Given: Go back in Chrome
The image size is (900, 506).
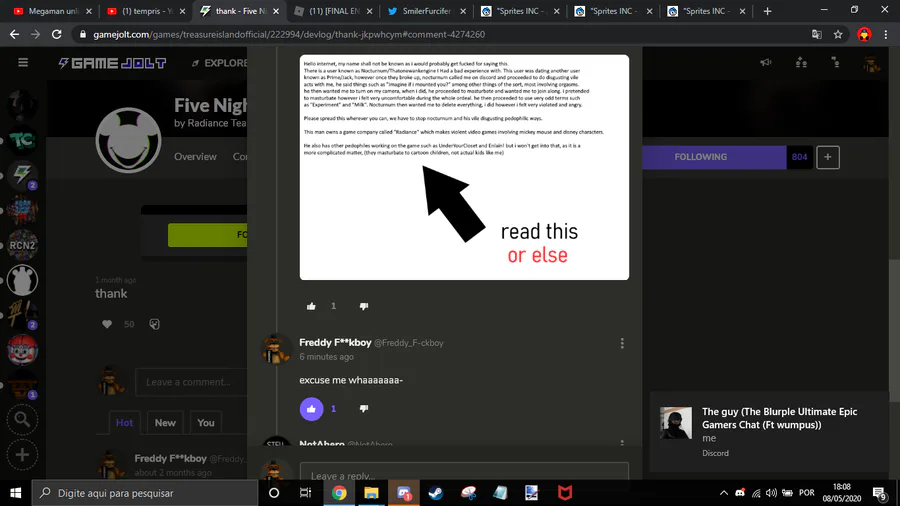Looking at the screenshot, I should tap(14, 34).
